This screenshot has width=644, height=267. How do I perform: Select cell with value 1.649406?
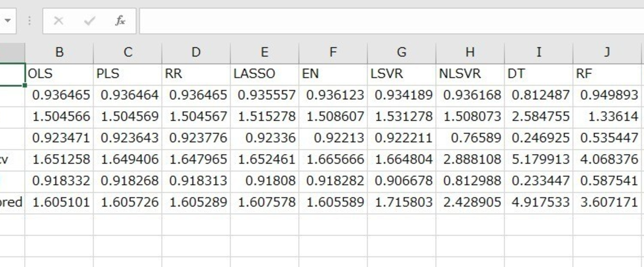tap(128, 160)
